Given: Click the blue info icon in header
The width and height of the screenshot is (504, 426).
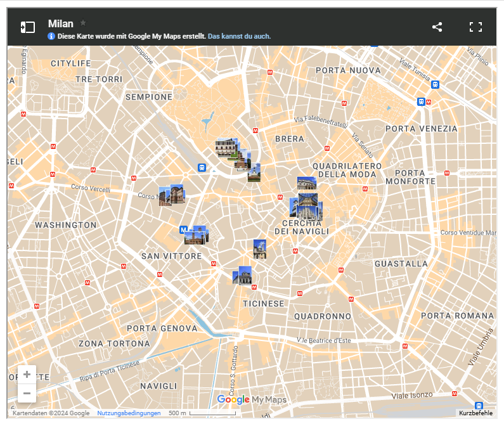Looking at the screenshot, I should click(51, 36).
